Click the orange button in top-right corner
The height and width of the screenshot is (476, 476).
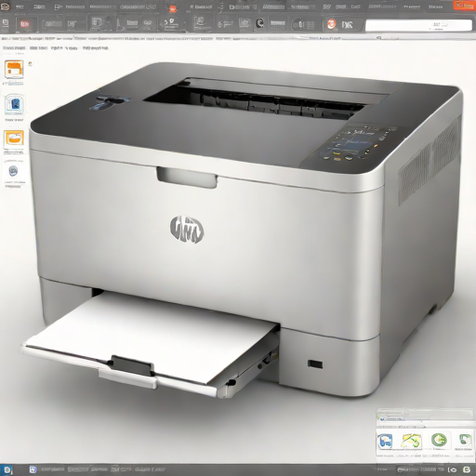click(464, 6)
